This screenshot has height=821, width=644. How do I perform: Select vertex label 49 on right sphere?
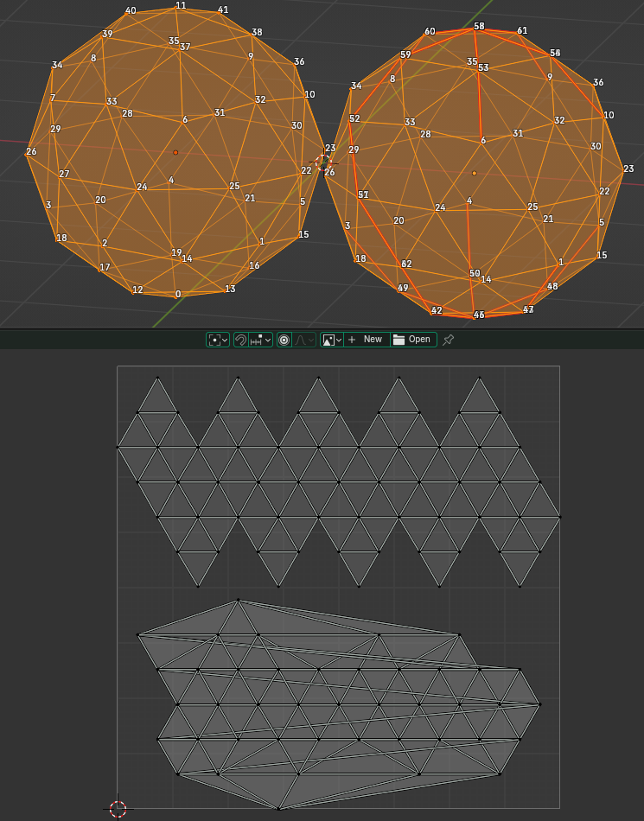click(403, 288)
